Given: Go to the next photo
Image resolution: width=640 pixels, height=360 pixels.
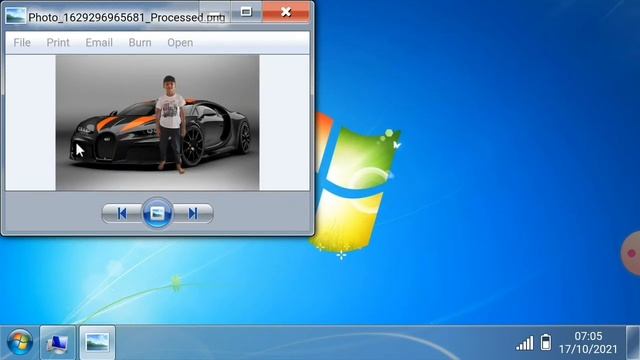Looking at the screenshot, I should [193, 213].
